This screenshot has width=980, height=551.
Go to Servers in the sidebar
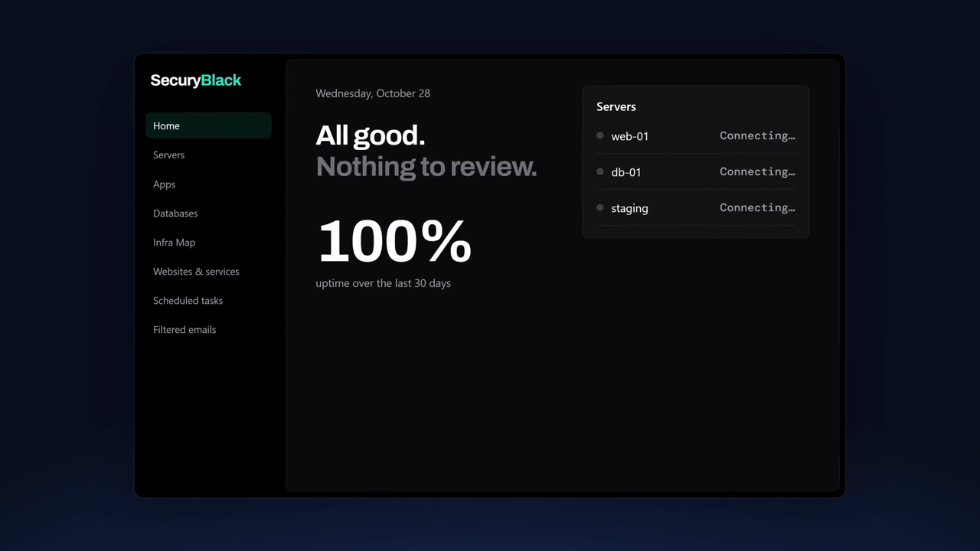208,155
